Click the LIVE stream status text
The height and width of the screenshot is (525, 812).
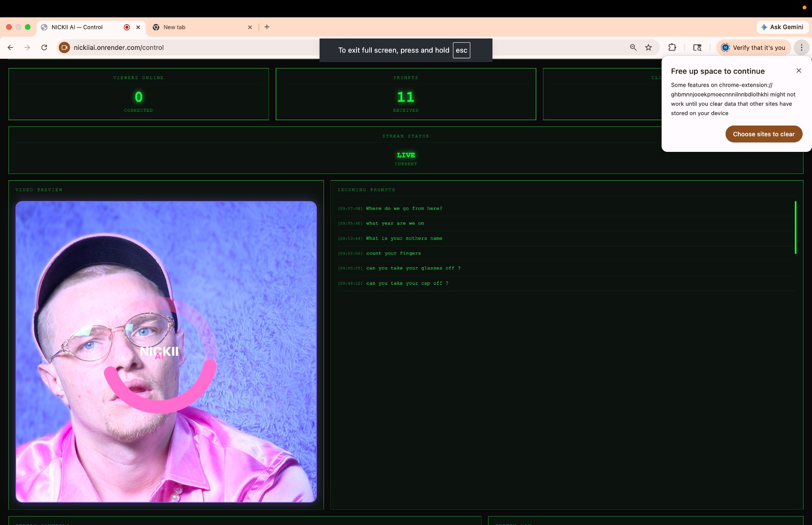(x=406, y=155)
